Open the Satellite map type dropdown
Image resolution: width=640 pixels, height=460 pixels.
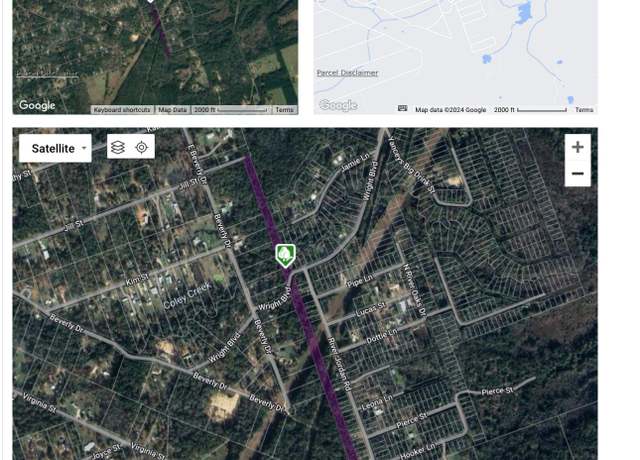[x=55, y=148]
